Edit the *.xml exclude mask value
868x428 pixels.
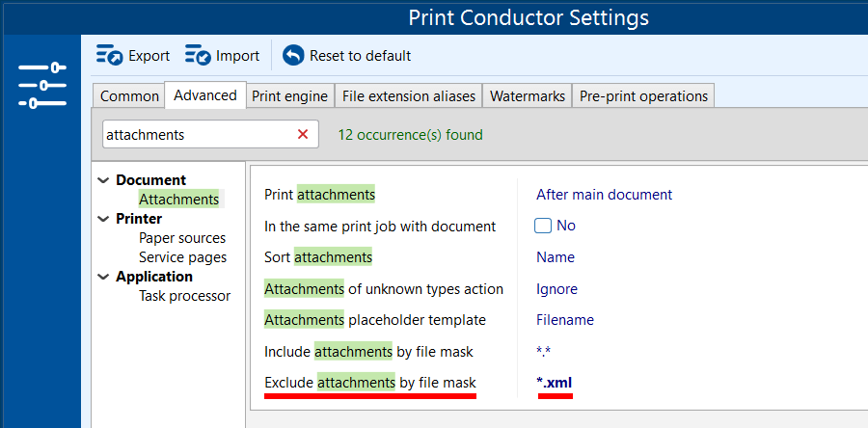point(555,383)
